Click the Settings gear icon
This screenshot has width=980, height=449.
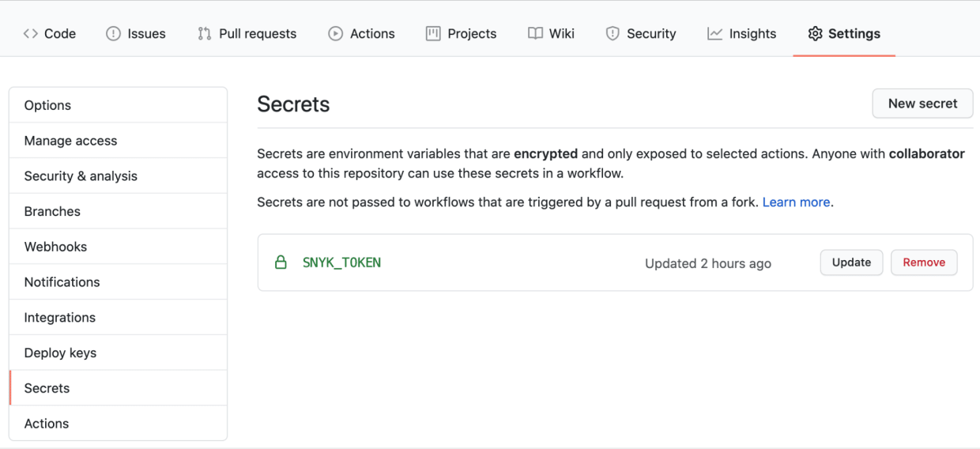coord(815,33)
